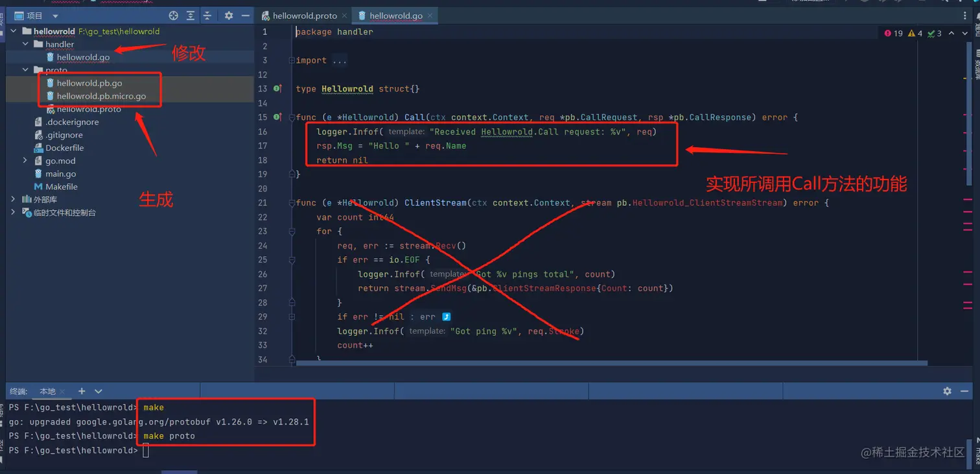Fold the if err == io.EOF block
Screen dimensions: 980x474
(x=292, y=260)
